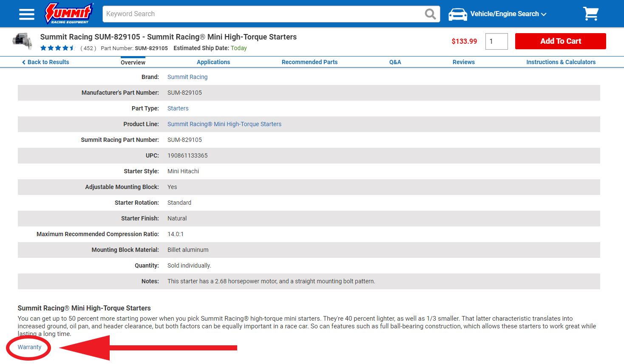This screenshot has width=624, height=364.
Task: Open the hamburger navigation menu
Action: tap(27, 14)
